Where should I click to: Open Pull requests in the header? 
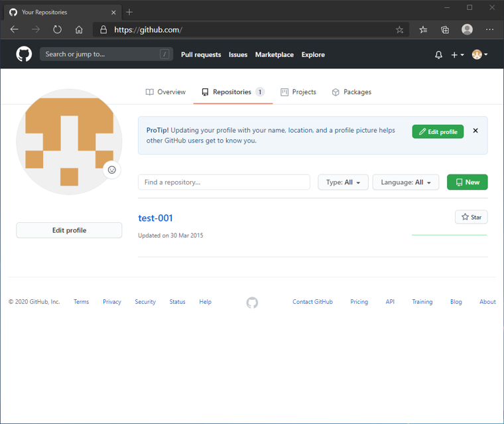click(201, 54)
